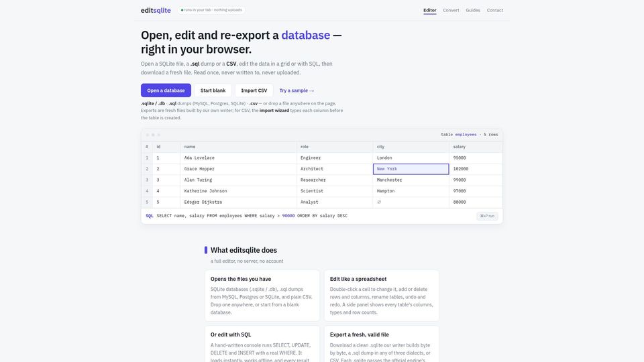Click the Open a database button
The height and width of the screenshot is (362, 644).
tap(166, 90)
